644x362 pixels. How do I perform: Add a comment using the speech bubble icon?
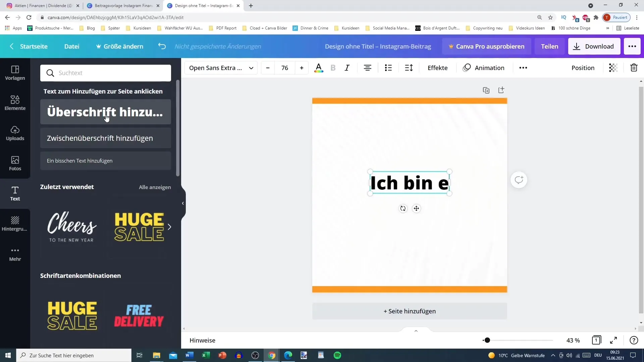pos(519,180)
